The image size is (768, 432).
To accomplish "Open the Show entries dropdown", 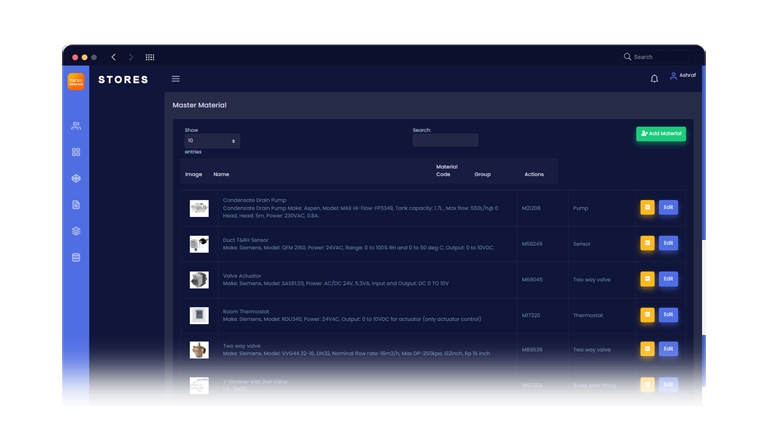I will coord(211,141).
